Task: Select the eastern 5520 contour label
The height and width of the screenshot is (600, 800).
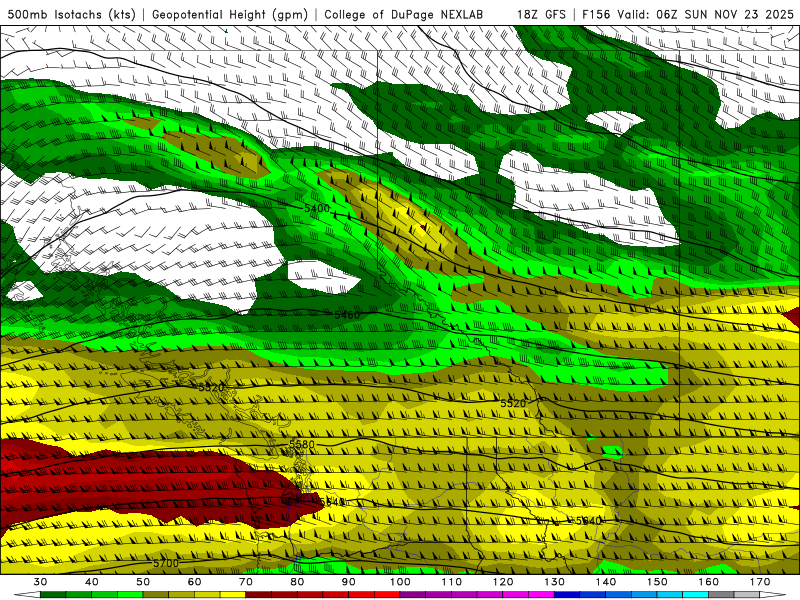Action: click(513, 404)
